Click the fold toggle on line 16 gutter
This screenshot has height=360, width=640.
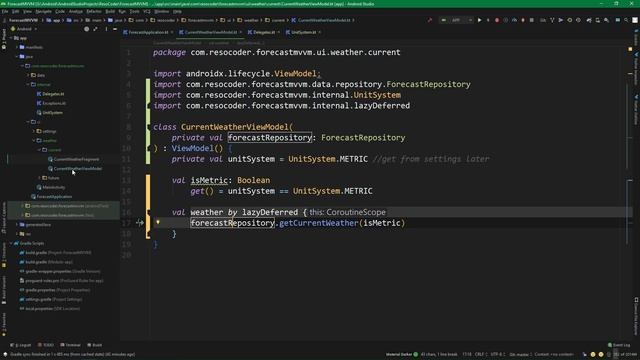coord(149,212)
